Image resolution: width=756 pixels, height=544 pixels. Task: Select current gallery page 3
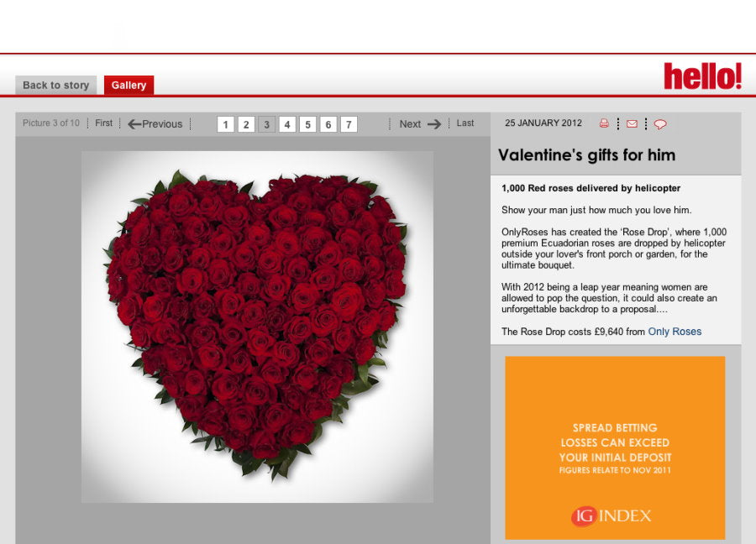point(266,125)
